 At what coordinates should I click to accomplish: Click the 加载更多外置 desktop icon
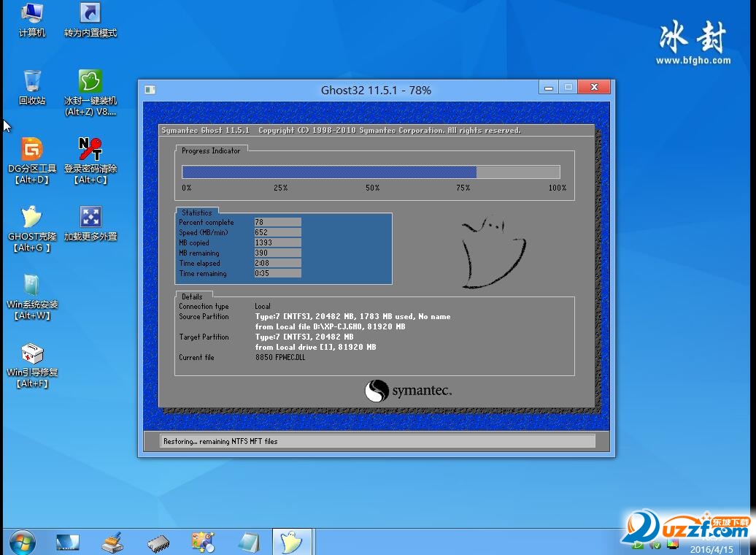point(90,217)
